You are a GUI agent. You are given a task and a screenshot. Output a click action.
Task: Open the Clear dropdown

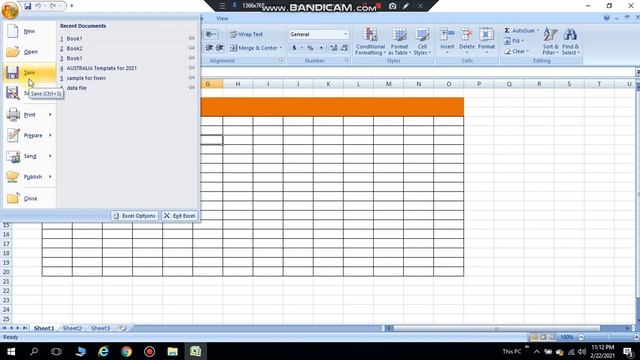coord(517,51)
